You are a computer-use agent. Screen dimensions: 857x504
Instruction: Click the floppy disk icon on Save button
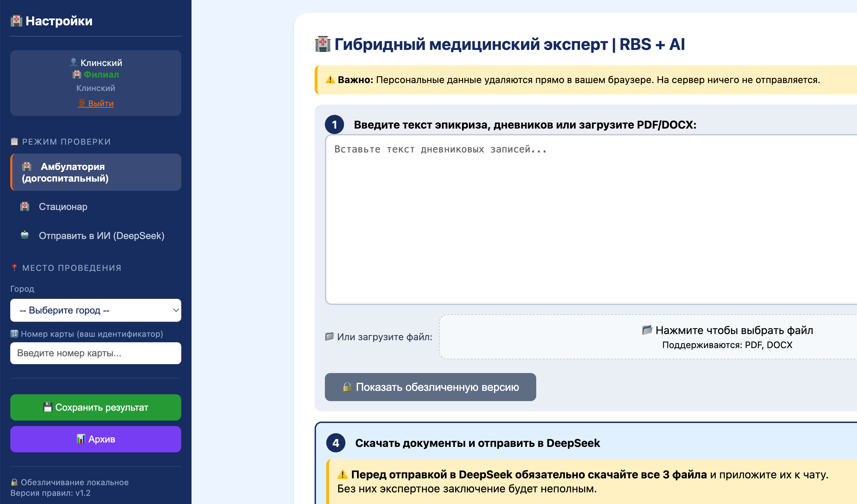pos(48,407)
